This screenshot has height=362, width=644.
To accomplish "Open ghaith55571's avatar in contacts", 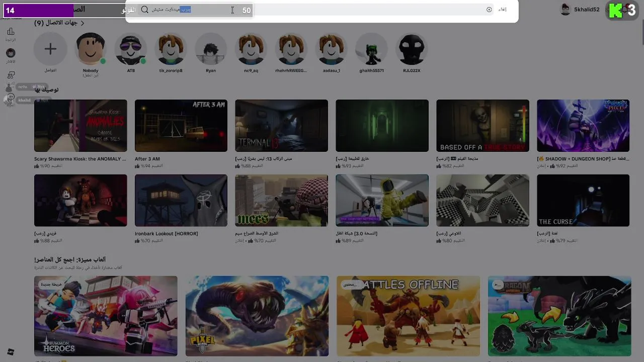I will [x=371, y=49].
